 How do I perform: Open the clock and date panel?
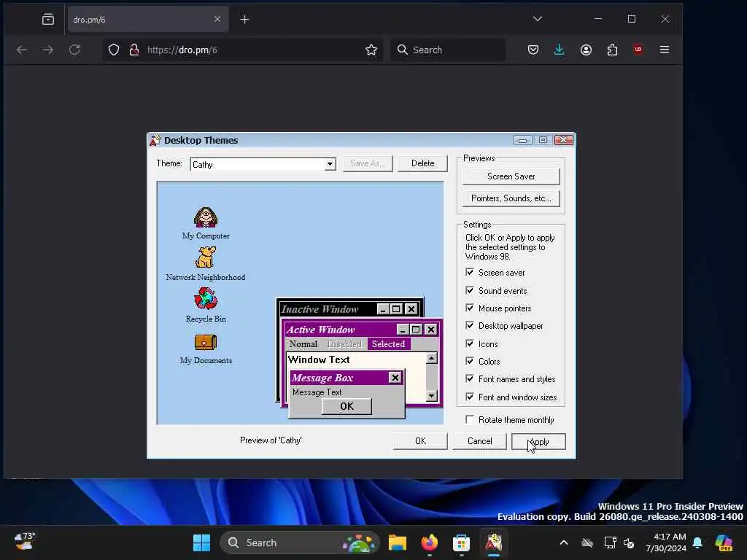coord(665,542)
